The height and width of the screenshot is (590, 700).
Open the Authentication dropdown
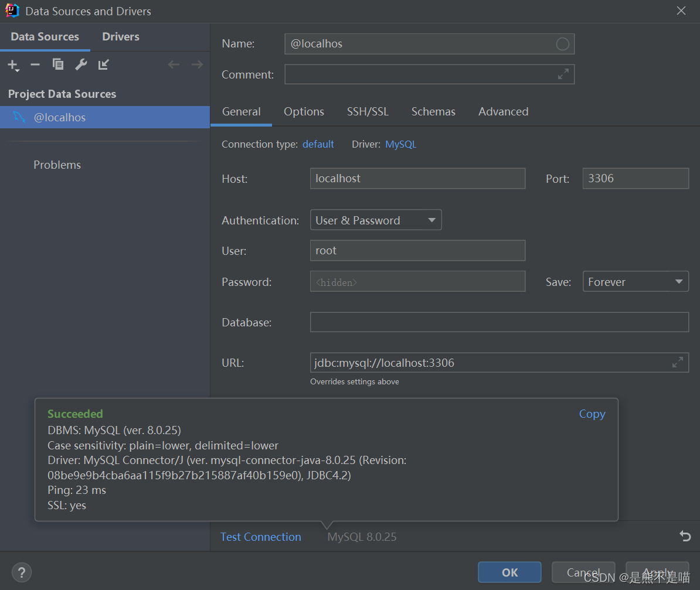tap(376, 220)
